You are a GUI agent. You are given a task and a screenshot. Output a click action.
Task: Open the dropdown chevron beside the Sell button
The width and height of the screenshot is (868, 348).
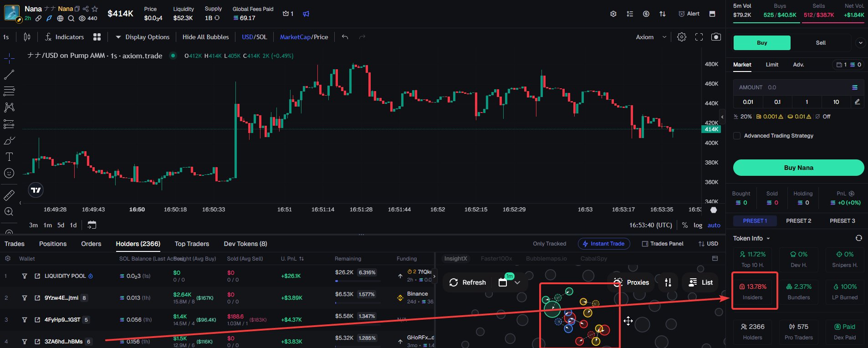[x=860, y=43]
